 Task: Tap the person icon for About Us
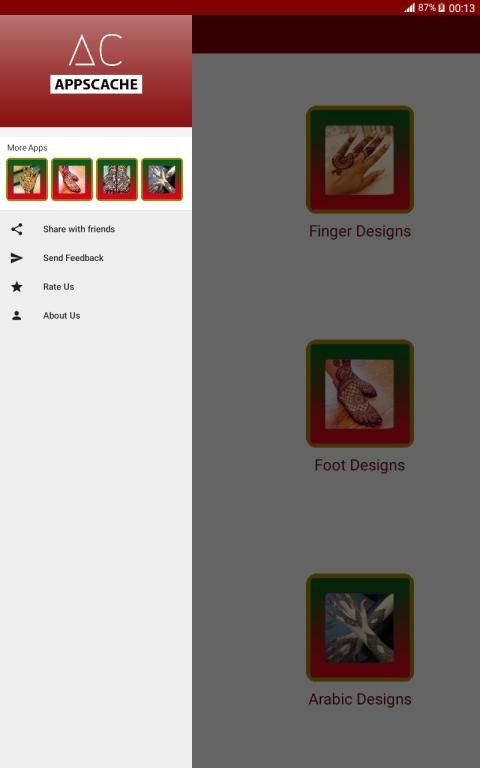point(17,315)
